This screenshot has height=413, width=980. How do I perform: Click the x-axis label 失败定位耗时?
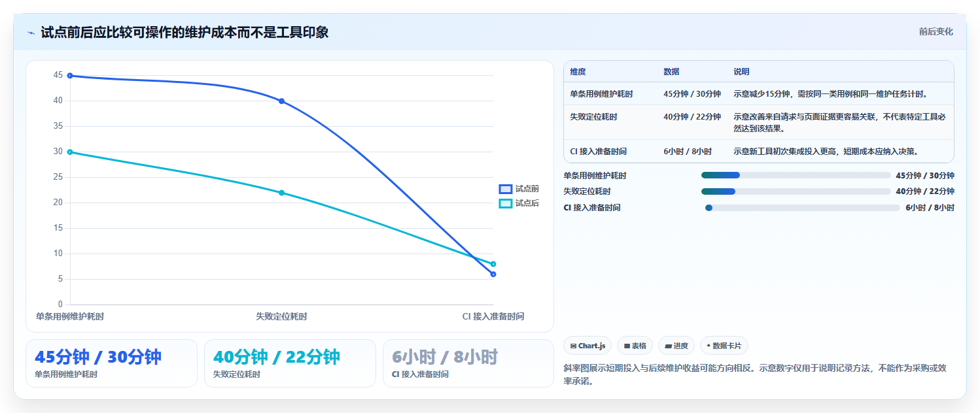point(281,316)
